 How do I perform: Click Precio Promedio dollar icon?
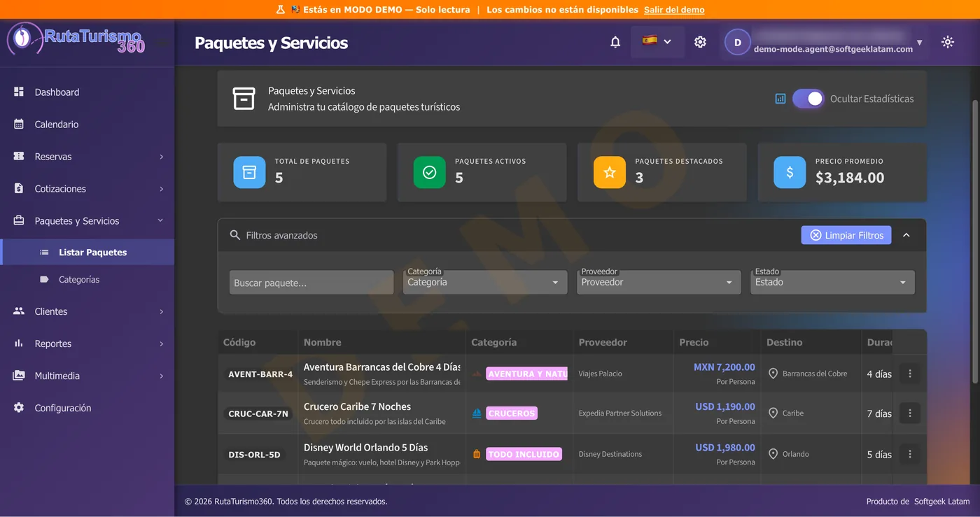(790, 172)
